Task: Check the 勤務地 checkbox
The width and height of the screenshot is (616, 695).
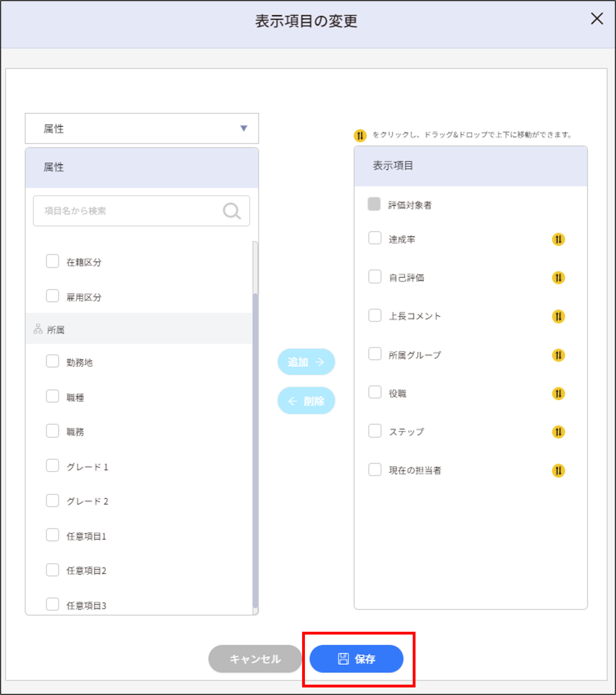Action: pos(52,362)
